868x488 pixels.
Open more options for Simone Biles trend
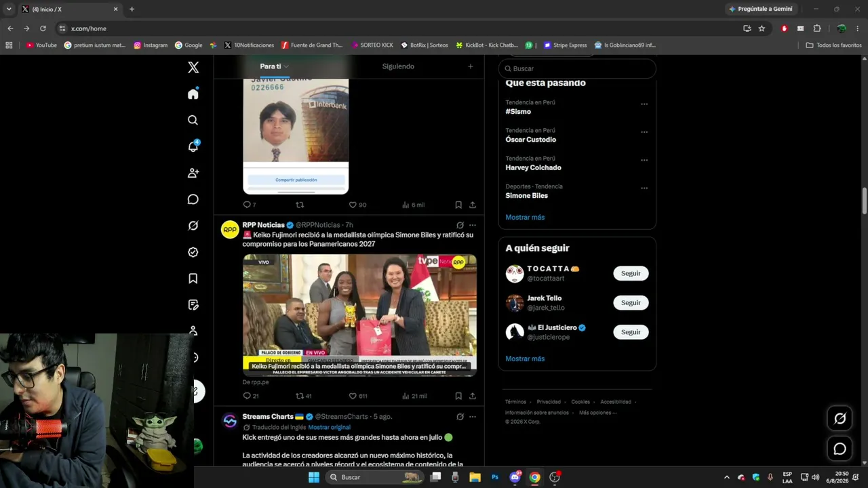644,188
